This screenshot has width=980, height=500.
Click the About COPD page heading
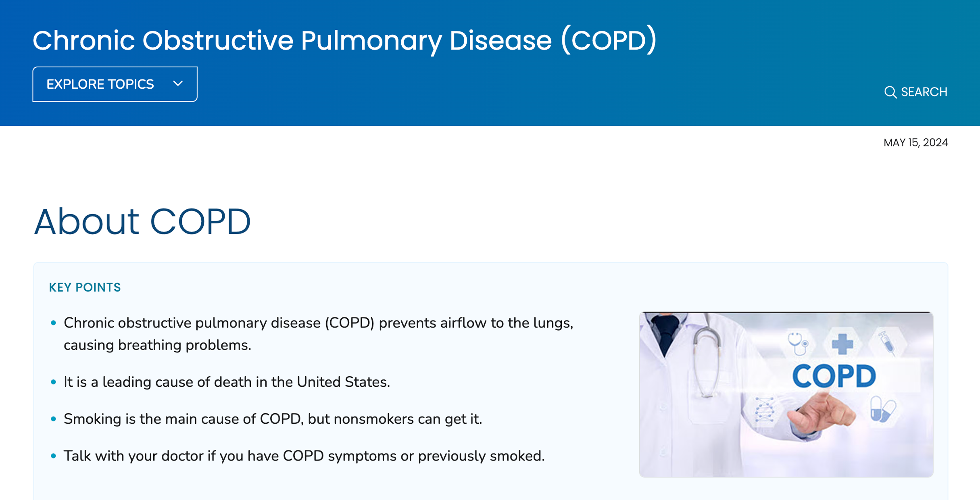point(142,221)
